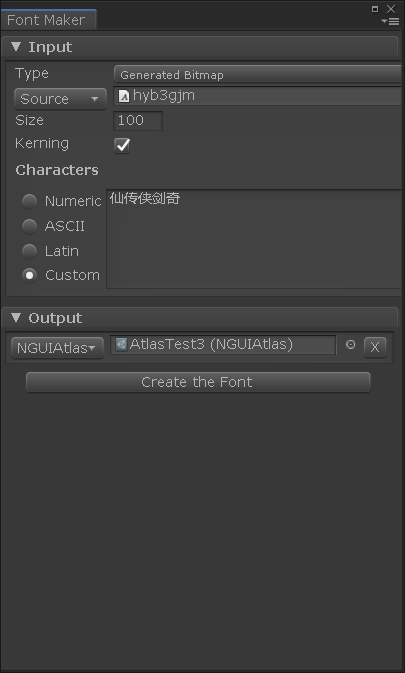Choose the Latin characters radio button

30,251
